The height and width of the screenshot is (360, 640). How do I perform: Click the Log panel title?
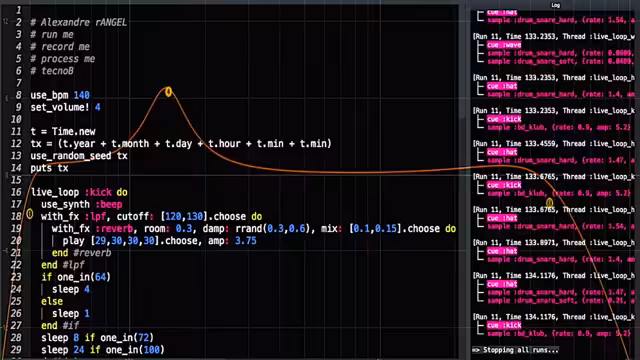[556, 5]
